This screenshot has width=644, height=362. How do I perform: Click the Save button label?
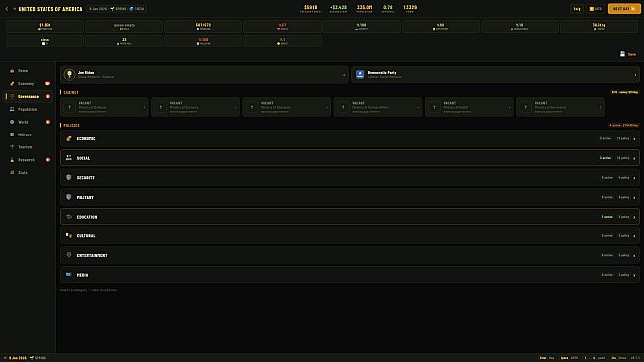(632, 54)
